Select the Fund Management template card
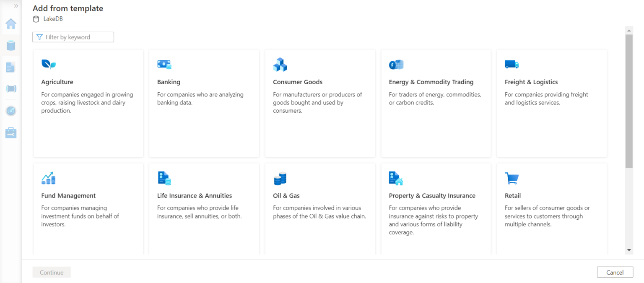This screenshot has height=283, width=644. 88,208
